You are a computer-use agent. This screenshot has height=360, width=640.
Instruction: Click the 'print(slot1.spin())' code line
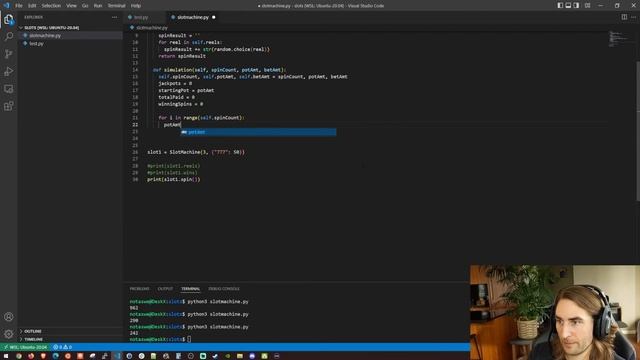click(x=174, y=179)
